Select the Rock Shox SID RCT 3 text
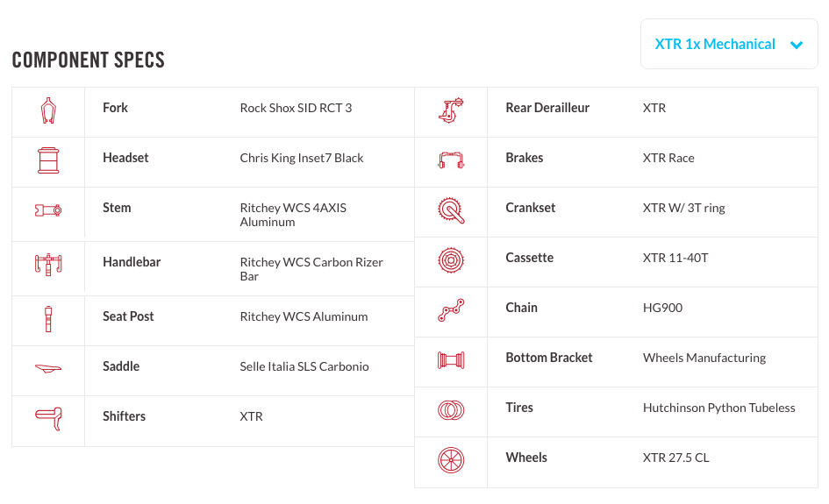The width and height of the screenshot is (829, 504). coord(296,108)
